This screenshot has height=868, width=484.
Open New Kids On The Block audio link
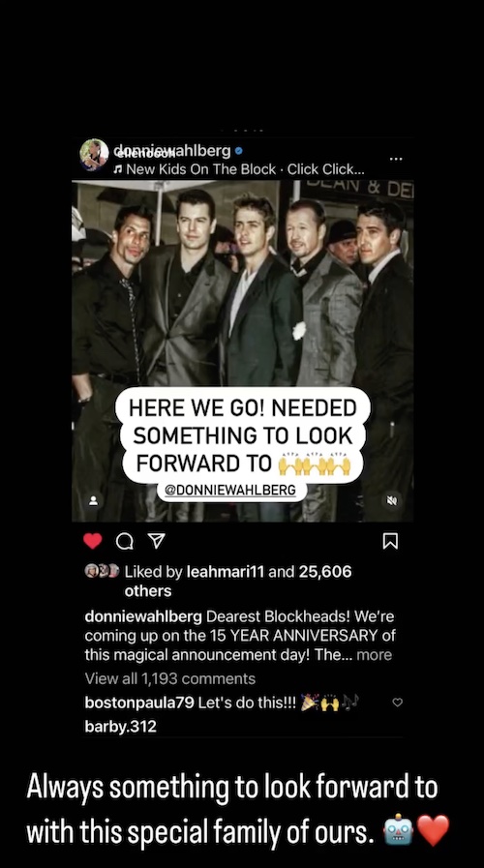[x=239, y=169]
